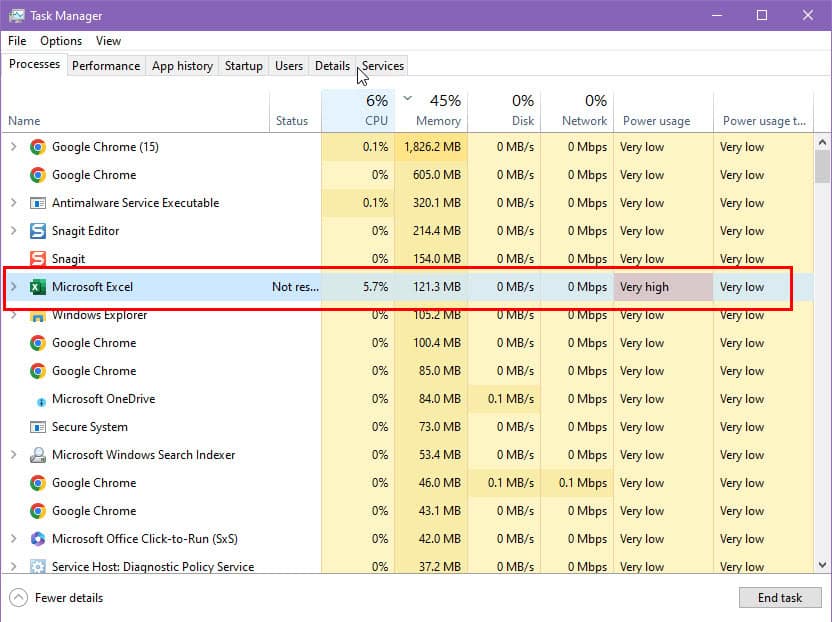Select the Service Host: Diagnostic Policy Service row

click(408, 566)
